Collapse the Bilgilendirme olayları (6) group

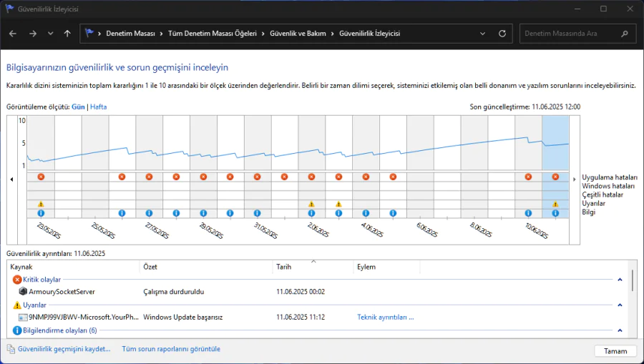pos(620,330)
